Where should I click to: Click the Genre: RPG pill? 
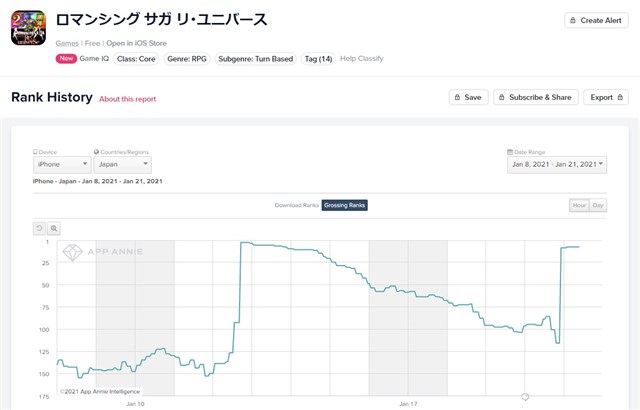point(189,59)
